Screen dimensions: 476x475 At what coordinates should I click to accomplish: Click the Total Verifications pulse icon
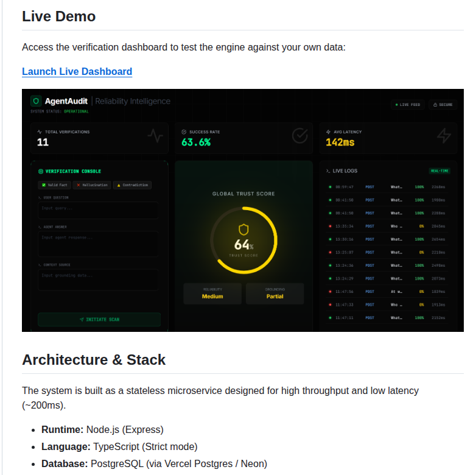click(x=40, y=132)
